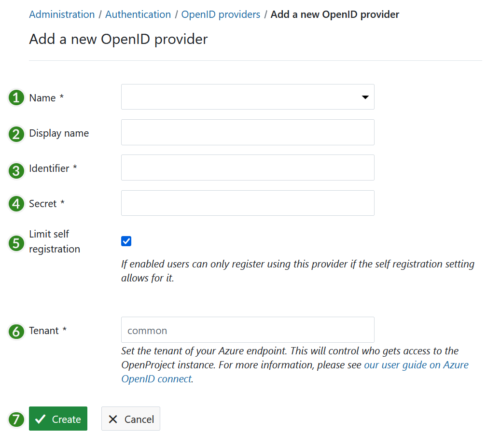The image size is (487, 448).
Task: Focus the Display name text field
Action: point(248,132)
